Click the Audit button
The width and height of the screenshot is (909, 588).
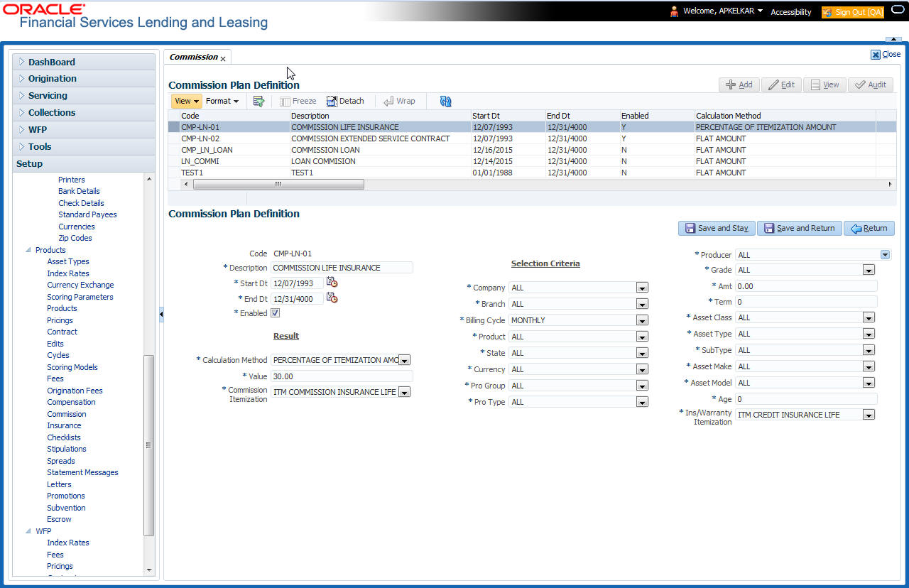[871, 85]
